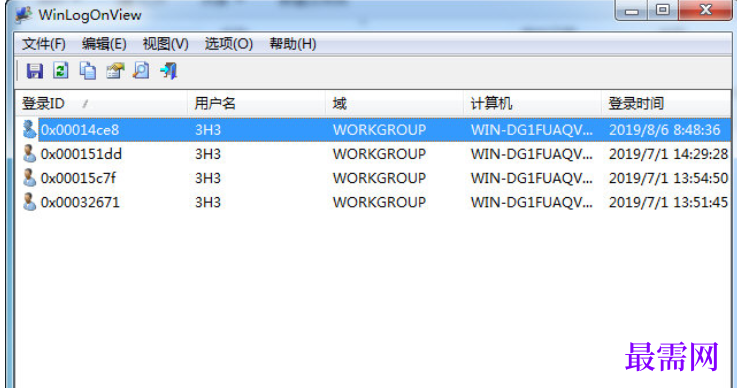Sort by the 计算机 column header
737x388 pixels.
click(532, 103)
